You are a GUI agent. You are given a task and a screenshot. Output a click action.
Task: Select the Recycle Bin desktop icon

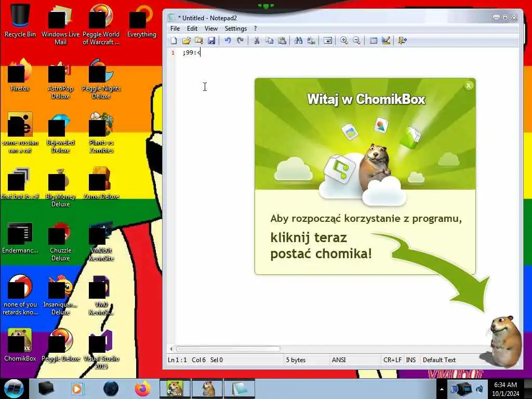pyautogui.click(x=20, y=20)
